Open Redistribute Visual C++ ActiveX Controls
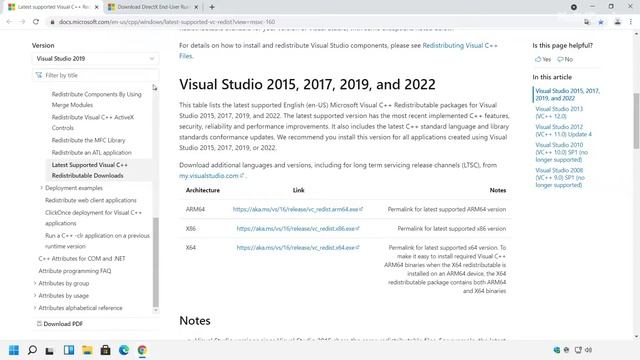 point(93,122)
